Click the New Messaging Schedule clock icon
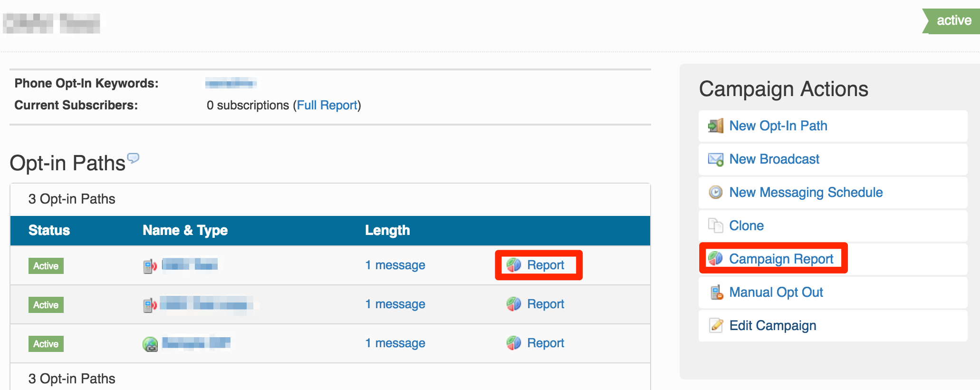This screenshot has height=390, width=980. (x=715, y=192)
